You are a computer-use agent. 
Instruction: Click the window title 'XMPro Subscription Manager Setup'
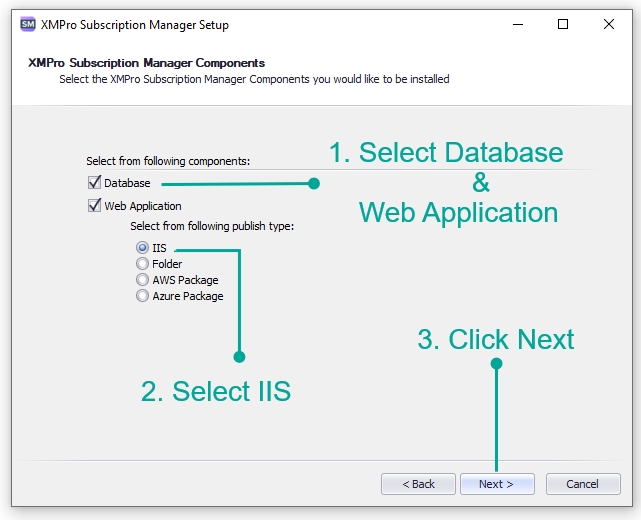coord(134,25)
